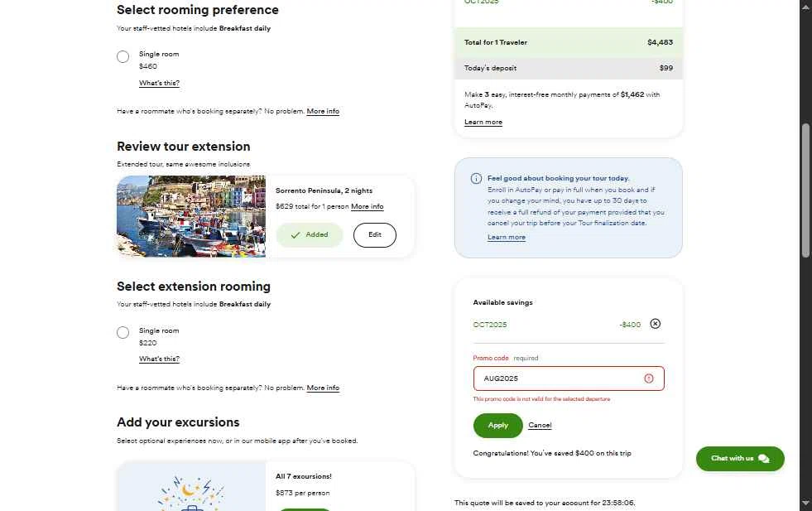Click the chat bubble icon on Chat with us
The width and height of the screenshot is (812, 511).
[x=763, y=459]
